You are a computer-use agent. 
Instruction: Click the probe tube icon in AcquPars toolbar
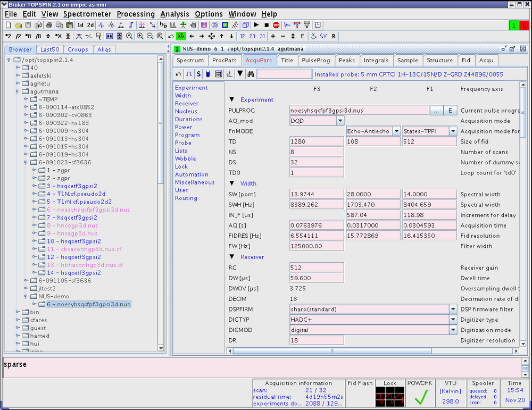click(x=208, y=74)
